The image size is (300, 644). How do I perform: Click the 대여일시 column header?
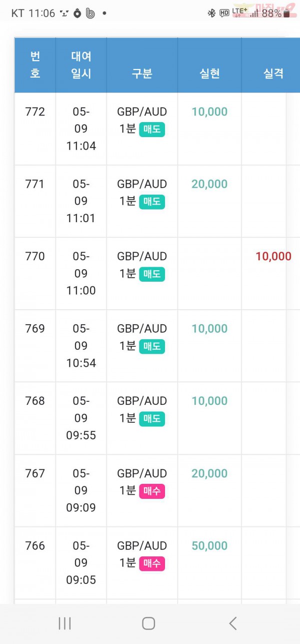81,65
